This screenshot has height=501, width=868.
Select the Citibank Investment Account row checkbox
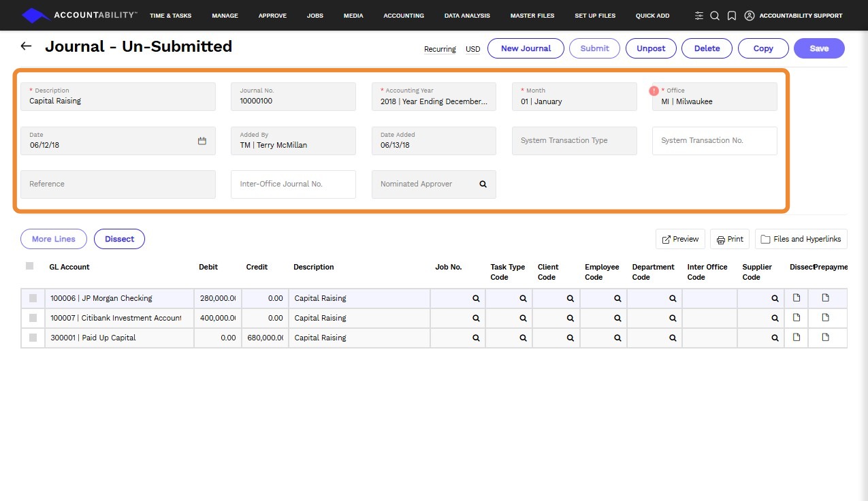click(x=33, y=318)
